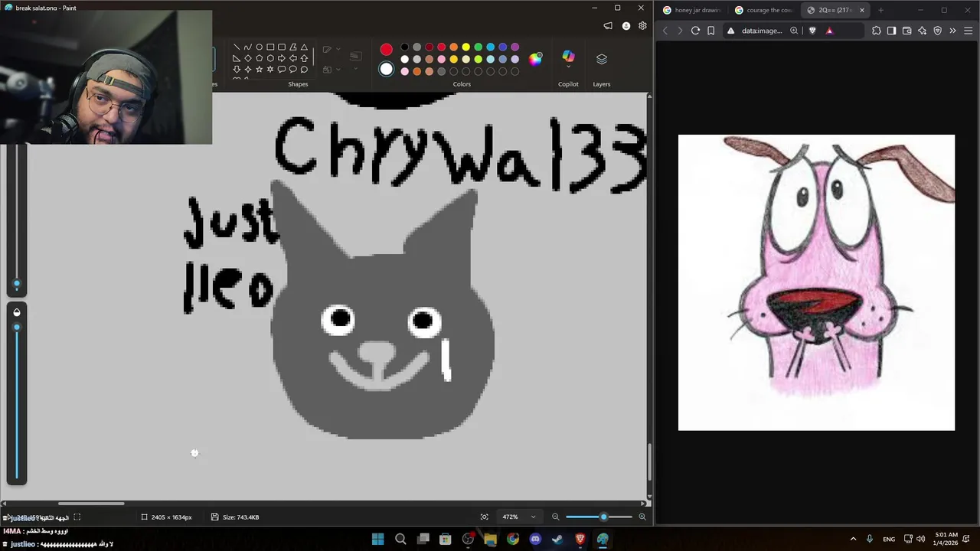Image resolution: width=980 pixels, height=551 pixels.
Task: Open the browser wallet icon
Action: pos(907,31)
